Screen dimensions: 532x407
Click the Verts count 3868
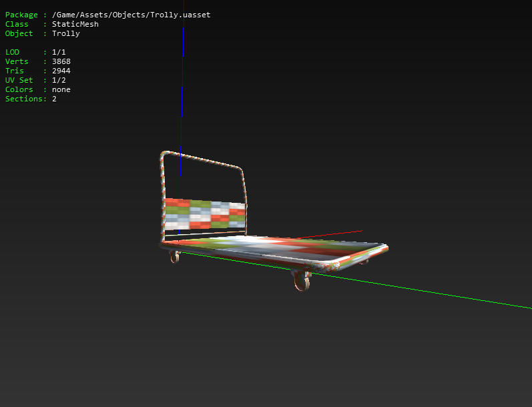click(61, 61)
